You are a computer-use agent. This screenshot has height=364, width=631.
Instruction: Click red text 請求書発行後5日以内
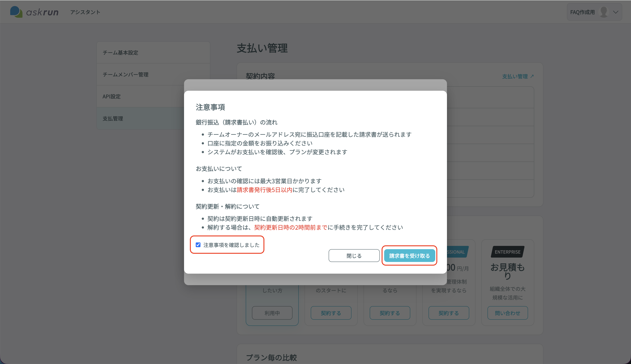pos(265,190)
